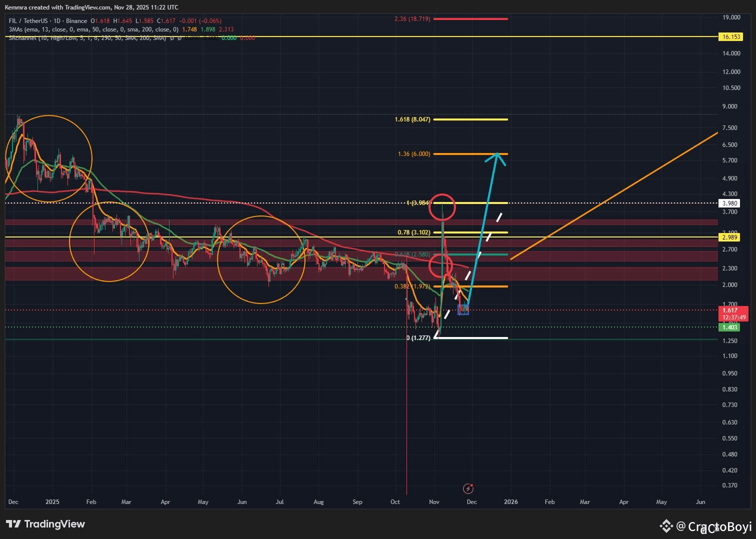Viewport: 756px width, 539px height.
Task: Click the 2.000 price axis label
Action: coord(730,285)
